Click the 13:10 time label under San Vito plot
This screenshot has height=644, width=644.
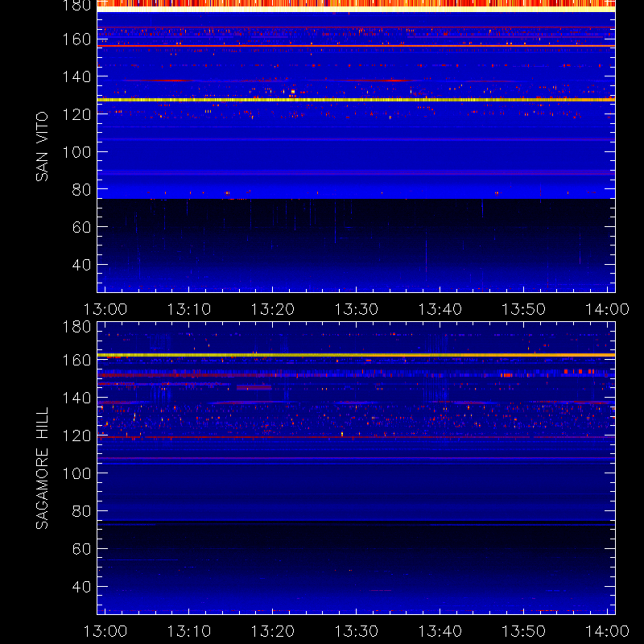click(x=189, y=309)
